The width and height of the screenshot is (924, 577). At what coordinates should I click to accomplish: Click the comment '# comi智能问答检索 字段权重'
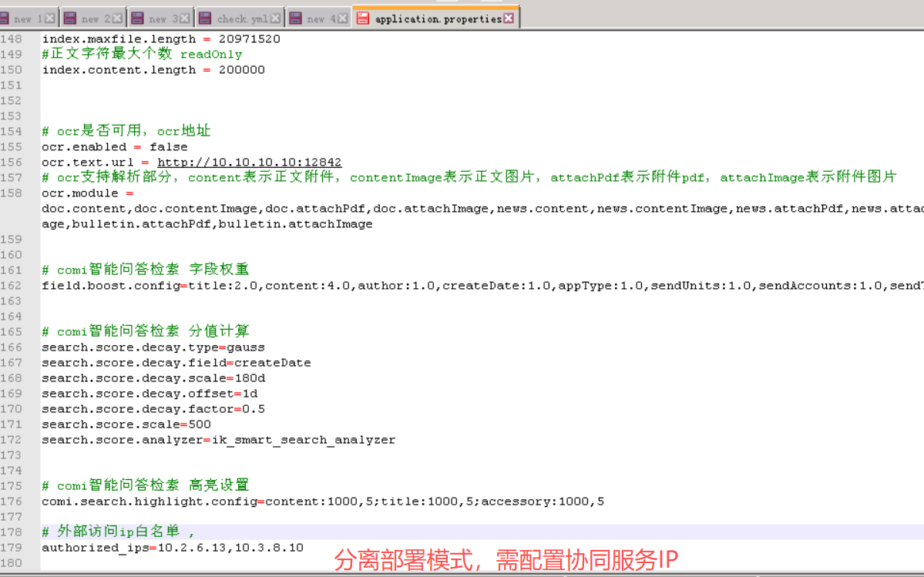tap(146, 270)
